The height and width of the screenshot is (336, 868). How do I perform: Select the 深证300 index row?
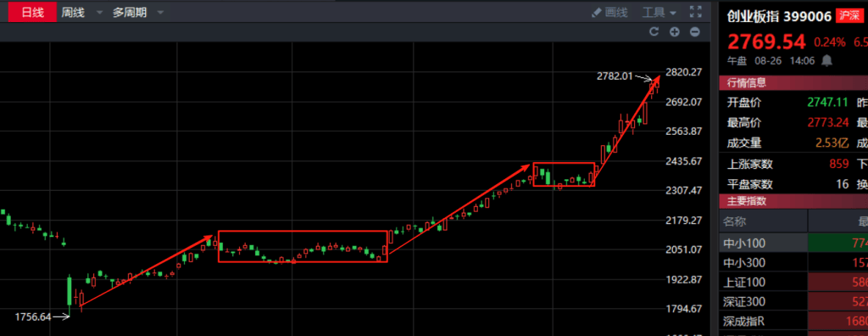(793, 302)
